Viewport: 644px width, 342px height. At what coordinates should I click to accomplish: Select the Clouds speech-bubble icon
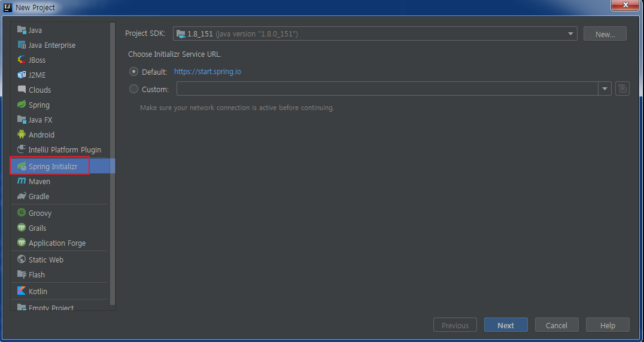(22, 90)
